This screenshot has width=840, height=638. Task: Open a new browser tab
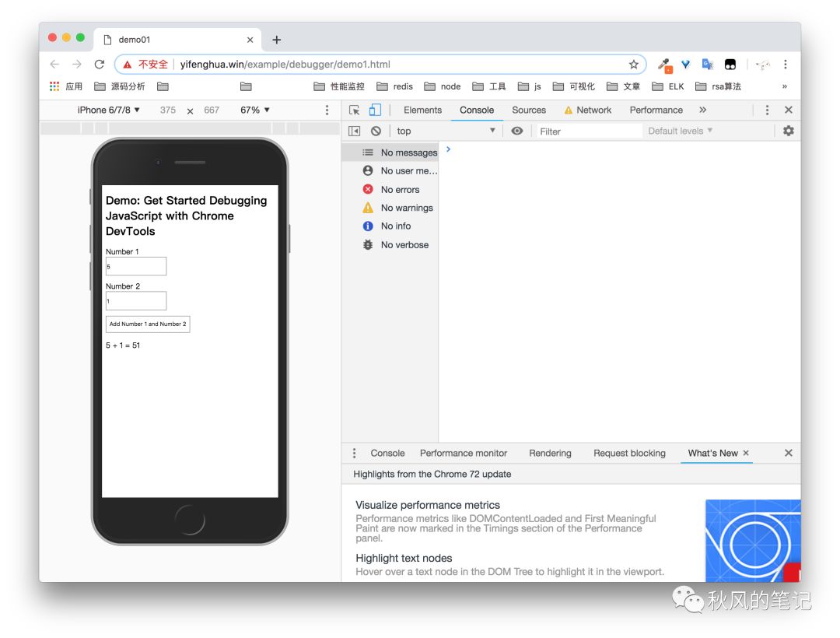tap(276, 40)
